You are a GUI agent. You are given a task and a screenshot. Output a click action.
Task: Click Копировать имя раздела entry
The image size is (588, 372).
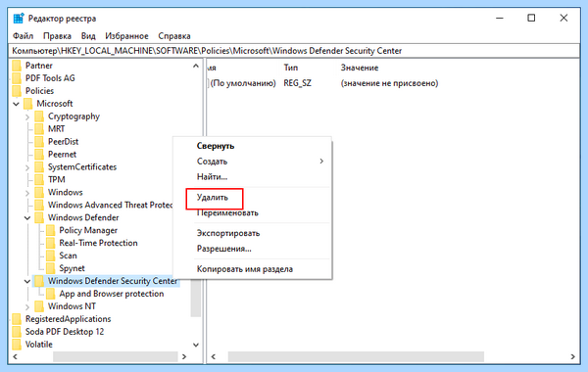point(244,269)
